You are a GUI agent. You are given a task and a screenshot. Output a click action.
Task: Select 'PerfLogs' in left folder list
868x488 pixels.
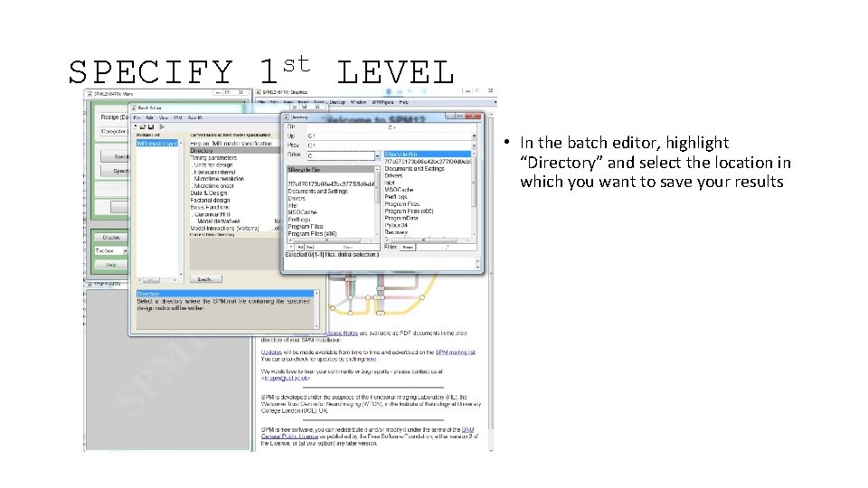(299, 220)
